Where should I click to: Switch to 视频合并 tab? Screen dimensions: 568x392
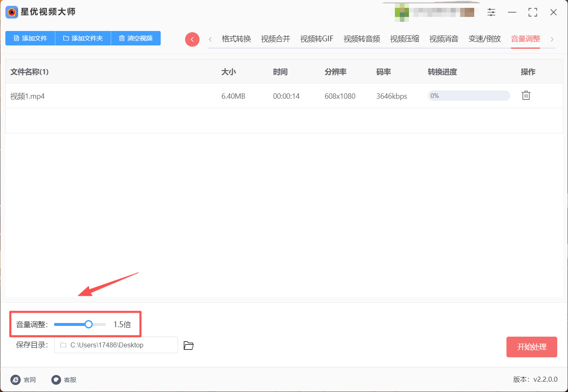point(276,39)
